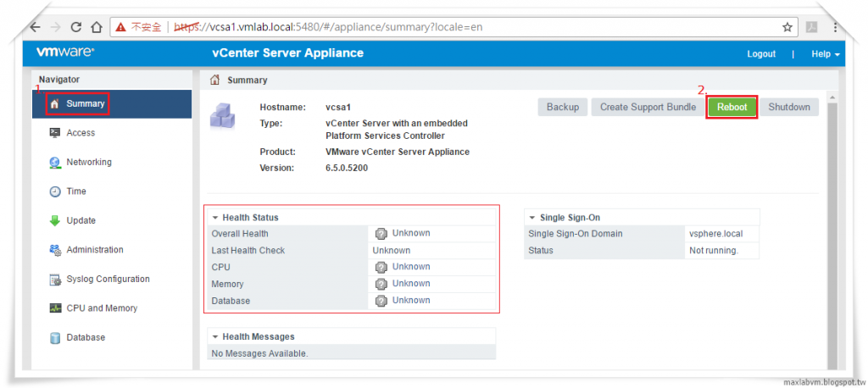The width and height of the screenshot is (868, 388).
Task: Click the Overall Health unknown status icon
Action: (x=381, y=234)
